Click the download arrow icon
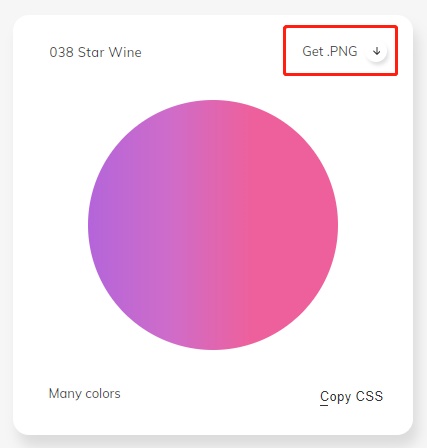Viewport: 427px width, 448px height. pos(377,51)
